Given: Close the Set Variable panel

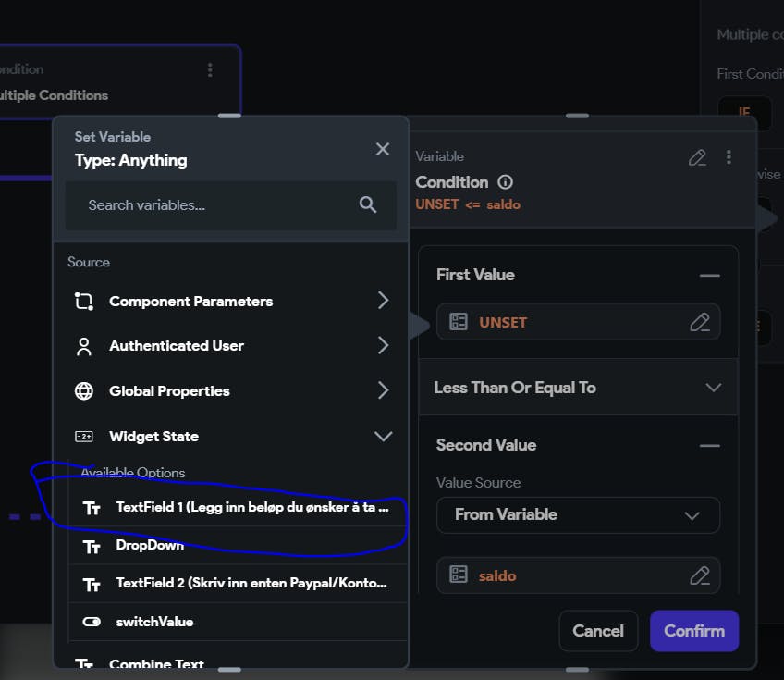Looking at the screenshot, I should [x=383, y=149].
